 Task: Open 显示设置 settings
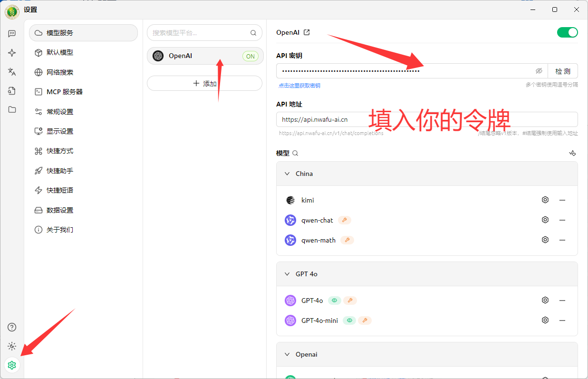83,131
